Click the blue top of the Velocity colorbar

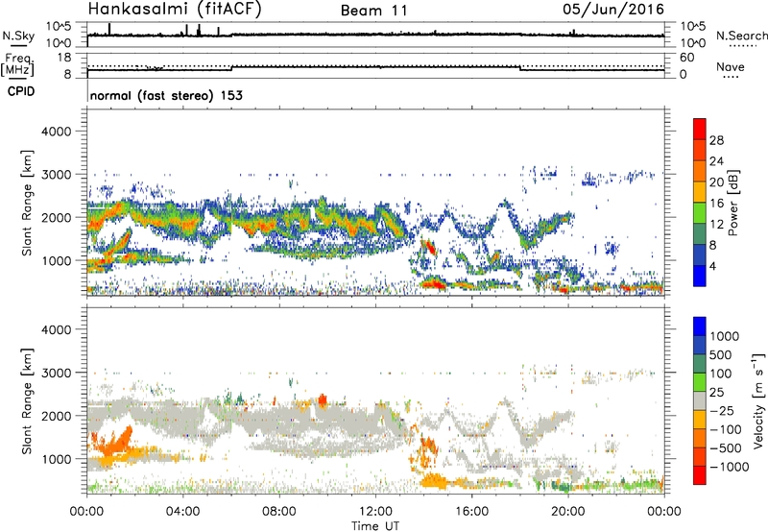[x=700, y=326]
